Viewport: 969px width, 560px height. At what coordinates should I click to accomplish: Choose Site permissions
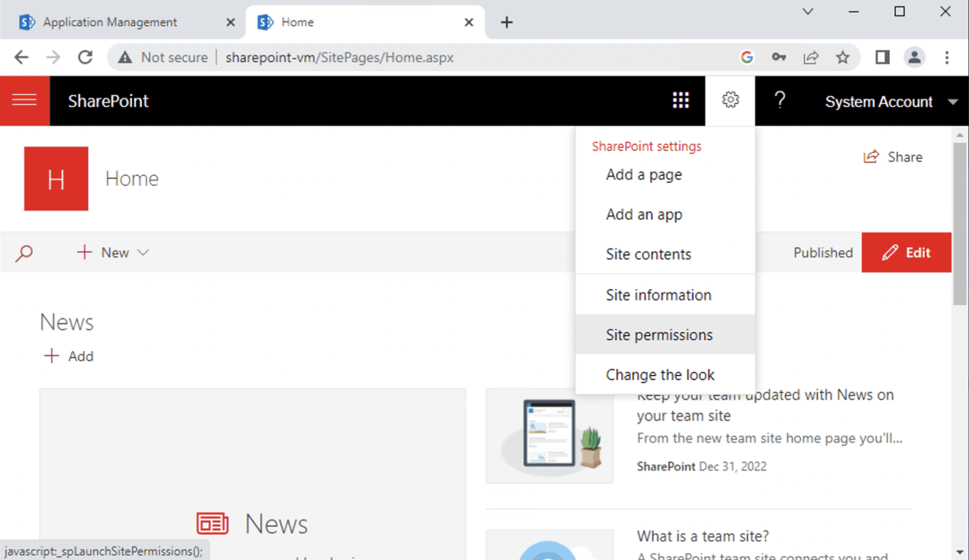tap(665, 335)
